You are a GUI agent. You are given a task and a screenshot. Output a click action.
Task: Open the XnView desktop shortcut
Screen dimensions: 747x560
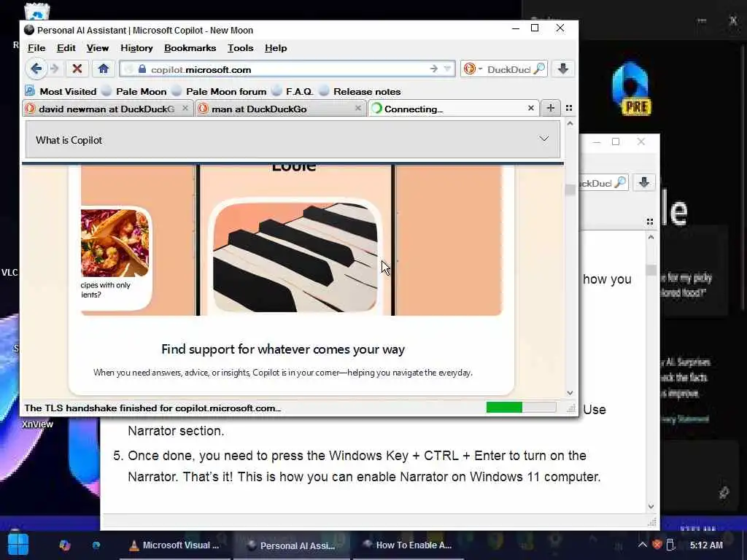(37, 424)
